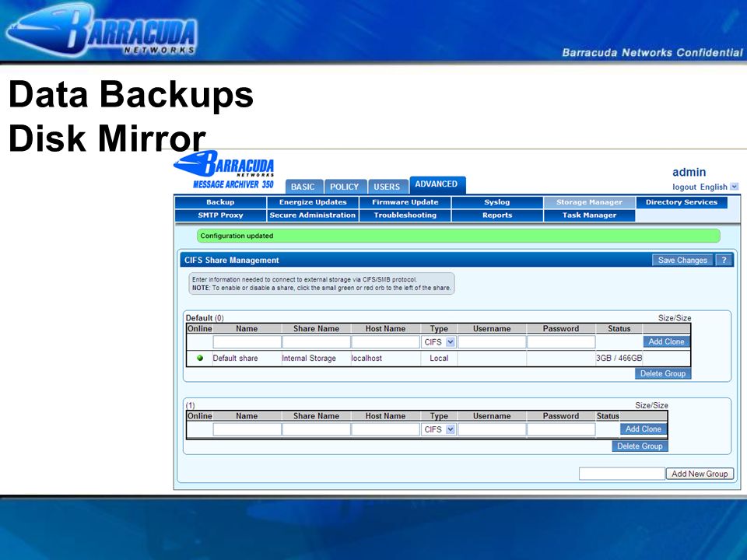The image size is (747, 560).
Task: Click the Add New Group button
Action: point(700,474)
